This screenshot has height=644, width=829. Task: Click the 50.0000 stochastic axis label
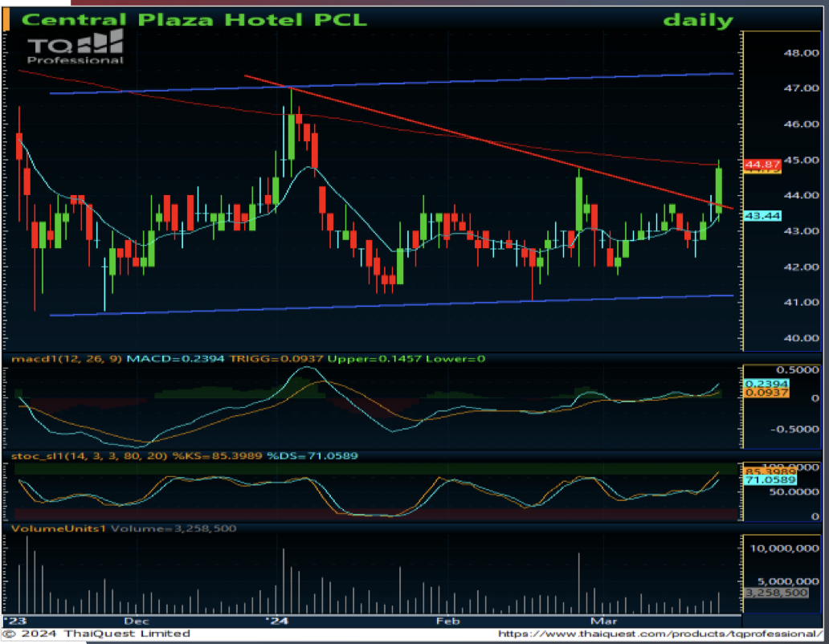coord(796,491)
